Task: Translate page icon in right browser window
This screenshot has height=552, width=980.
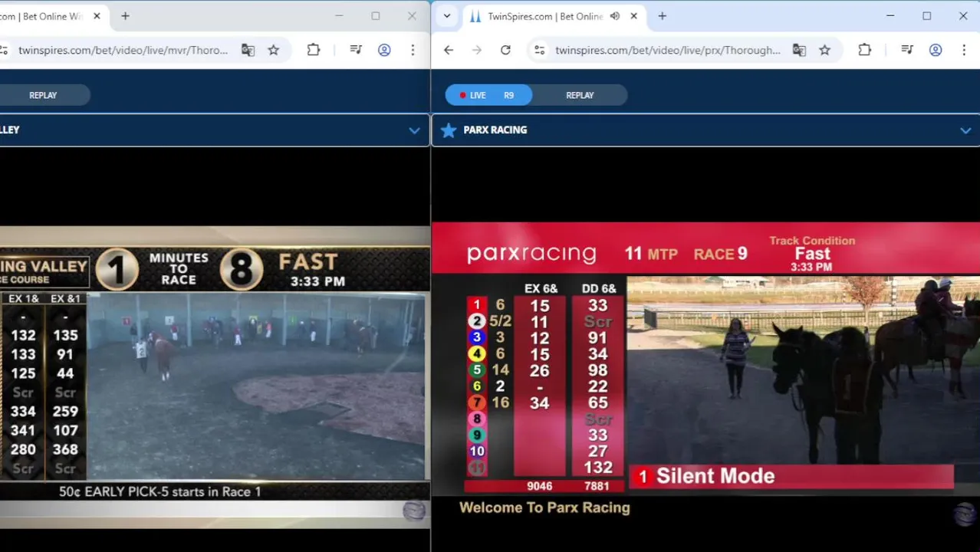Action: tap(799, 50)
